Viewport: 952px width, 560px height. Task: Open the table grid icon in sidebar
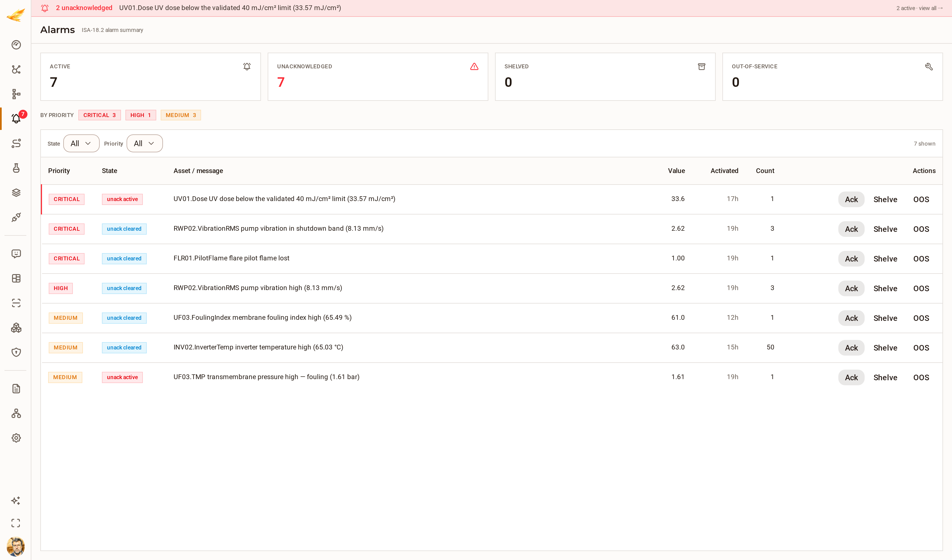pyautogui.click(x=16, y=278)
